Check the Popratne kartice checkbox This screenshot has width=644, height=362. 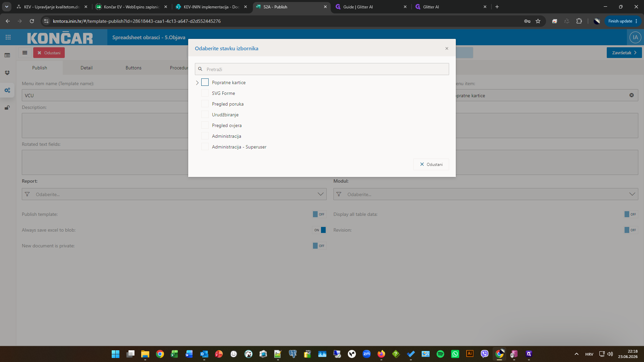coord(205,82)
